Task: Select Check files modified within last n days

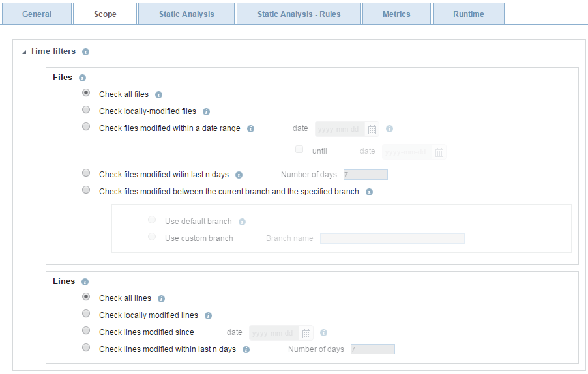Action: point(86,173)
